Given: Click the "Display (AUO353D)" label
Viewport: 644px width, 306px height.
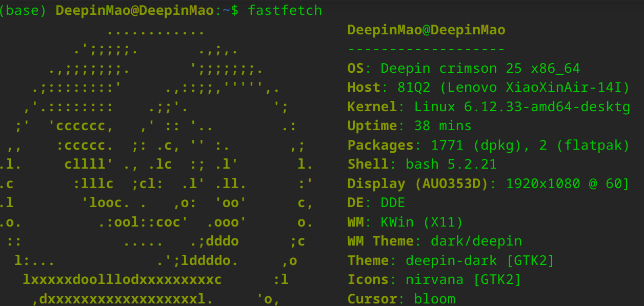Looking at the screenshot, I should pos(418,183).
